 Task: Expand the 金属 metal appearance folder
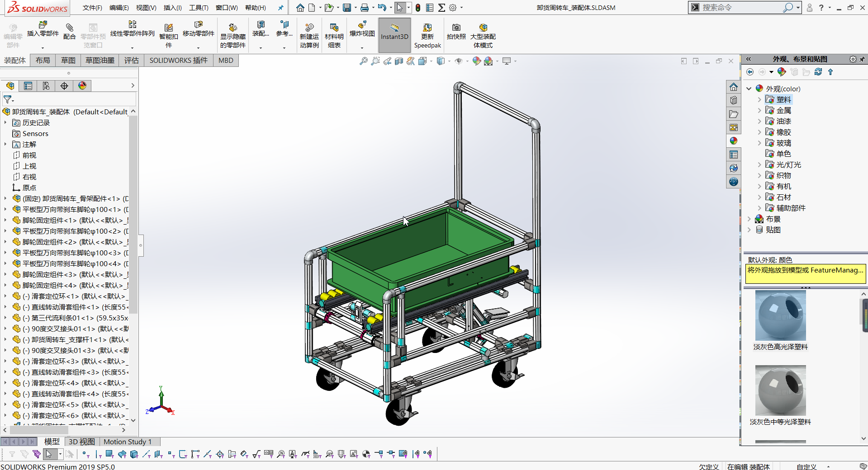coord(759,110)
